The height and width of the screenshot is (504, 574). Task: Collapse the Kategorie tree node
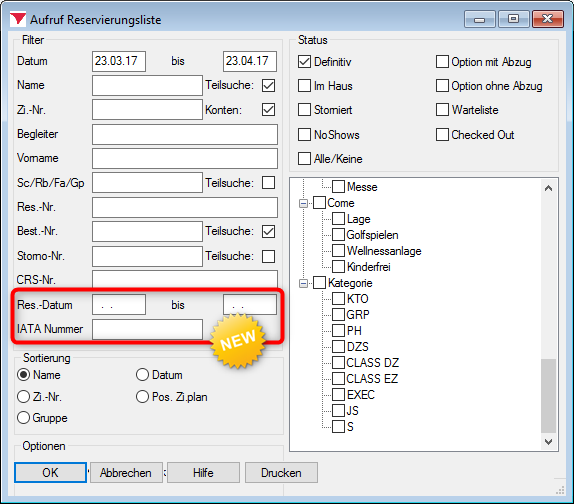(x=303, y=283)
